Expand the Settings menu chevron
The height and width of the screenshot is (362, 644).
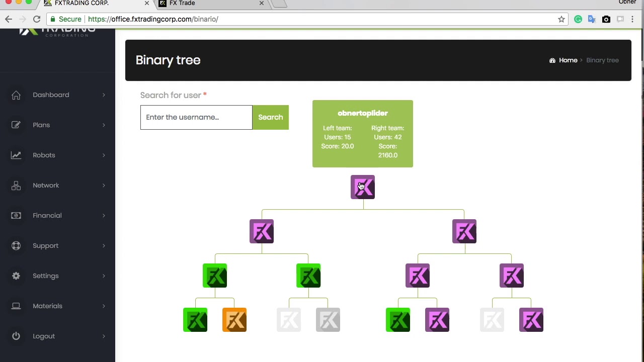click(x=104, y=276)
